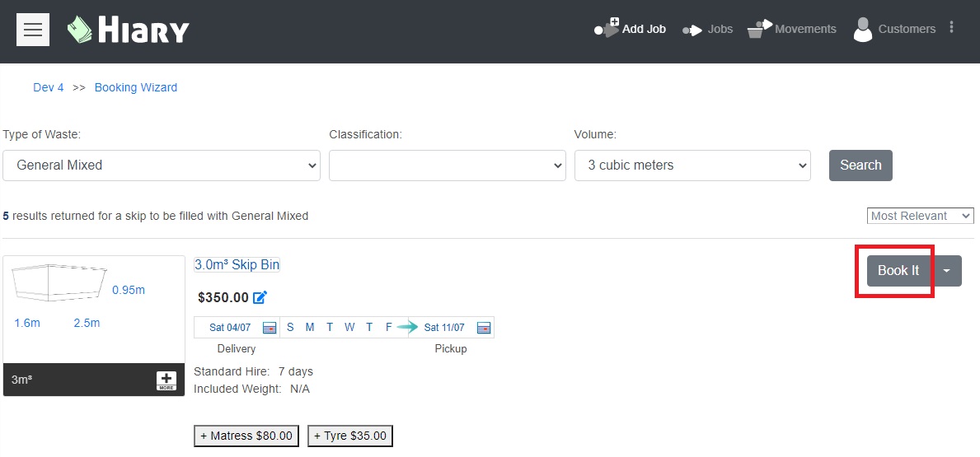980x457 pixels.
Task: Select pickup date Sat 11/07
Action: (444, 327)
